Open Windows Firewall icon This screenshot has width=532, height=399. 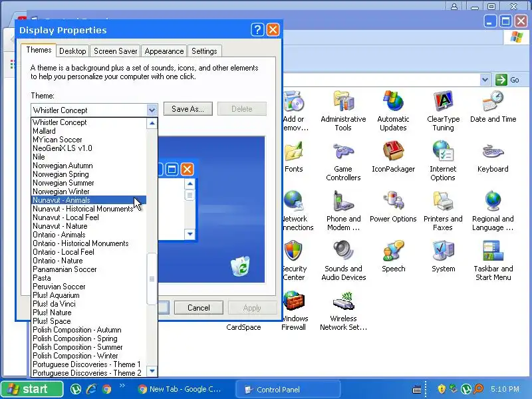pos(294,311)
